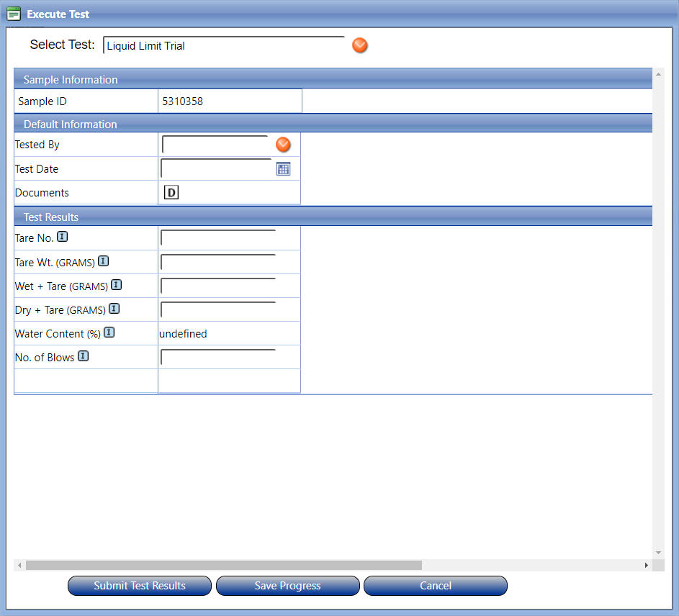The width and height of the screenshot is (679, 616).
Task: Cancel the test execution
Action: [435, 586]
